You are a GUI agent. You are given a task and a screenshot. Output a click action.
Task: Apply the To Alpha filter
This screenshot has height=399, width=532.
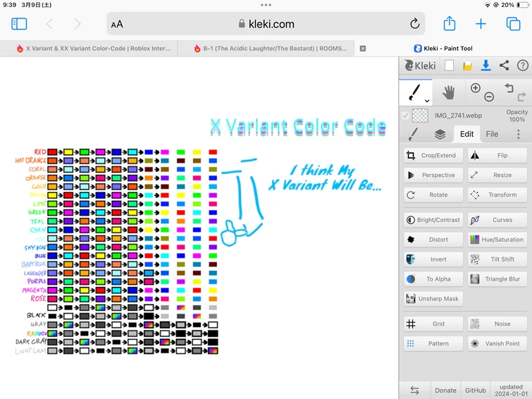pos(433,279)
